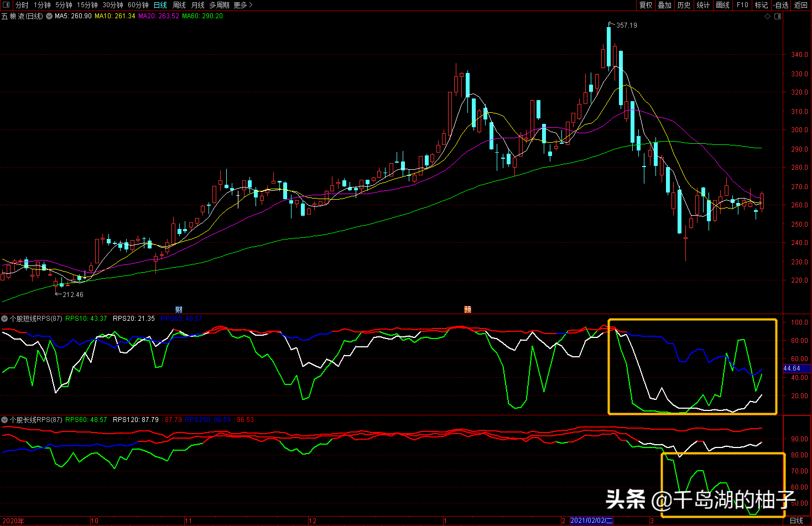Click the 357.19 high price label
This screenshot has height=526, width=812.
coord(627,25)
